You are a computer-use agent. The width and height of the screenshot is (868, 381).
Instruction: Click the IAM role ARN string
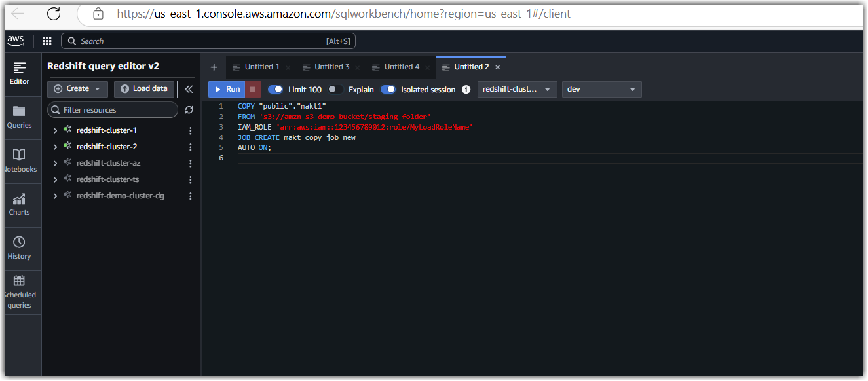374,127
